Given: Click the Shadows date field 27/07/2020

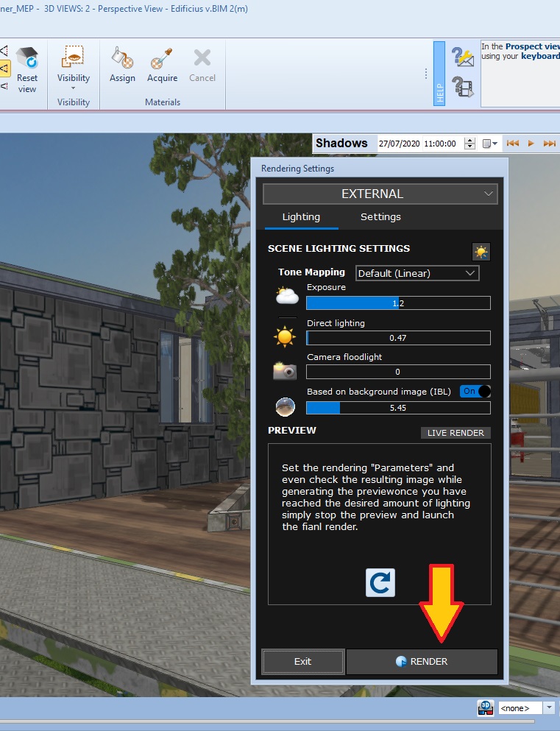Looking at the screenshot, I should 399,144.
